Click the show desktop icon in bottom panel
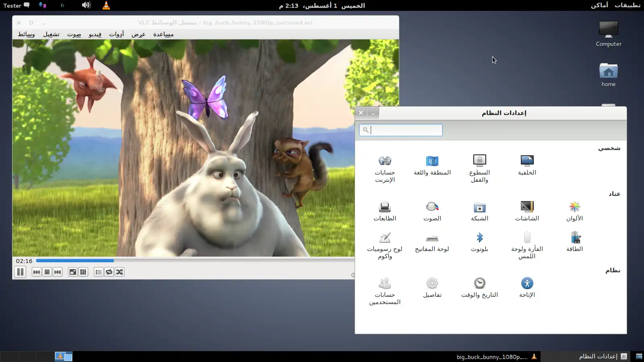644x362 pixels. pyautogui.click(x=639, y=356)
